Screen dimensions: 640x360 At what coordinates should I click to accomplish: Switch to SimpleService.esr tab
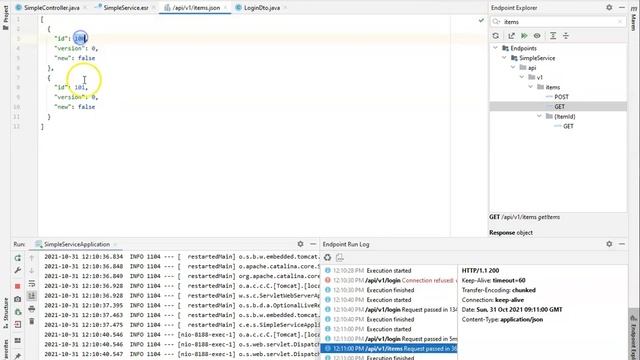[x=126, y=8]
